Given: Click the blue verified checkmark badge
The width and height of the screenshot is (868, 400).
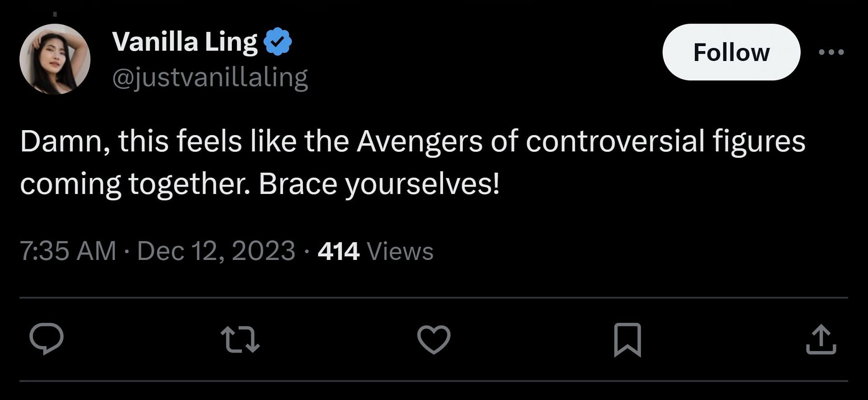Looking at the screenshot, I should click(x=278, y=42).
